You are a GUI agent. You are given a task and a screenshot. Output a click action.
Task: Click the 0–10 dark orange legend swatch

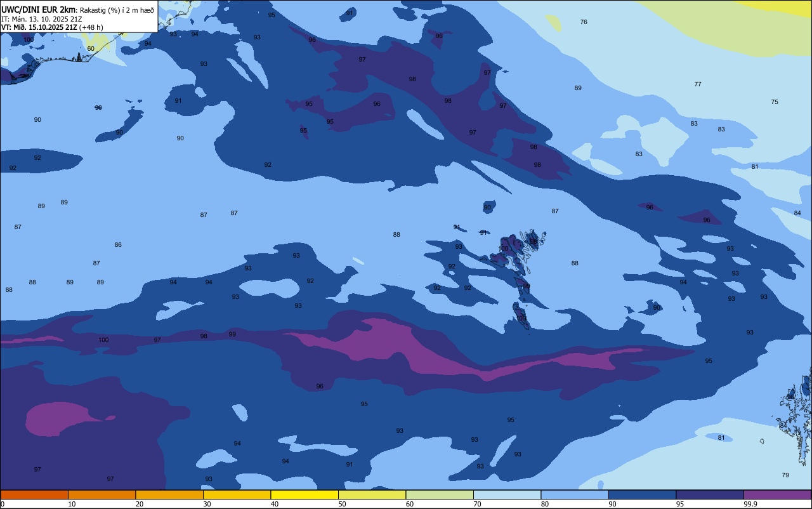(34, 494)
